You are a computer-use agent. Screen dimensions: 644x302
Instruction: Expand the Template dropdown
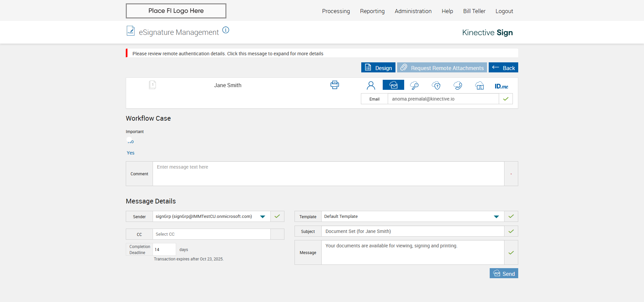(496, 217)
